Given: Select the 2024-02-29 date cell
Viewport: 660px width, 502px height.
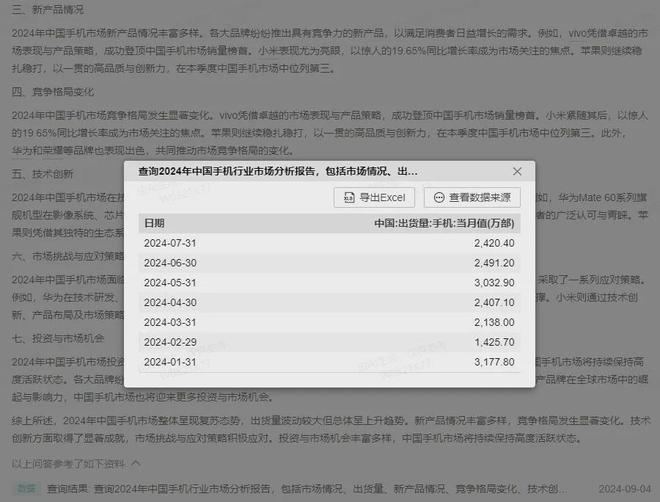Looking at the screenshot, I should coord(170,342).
